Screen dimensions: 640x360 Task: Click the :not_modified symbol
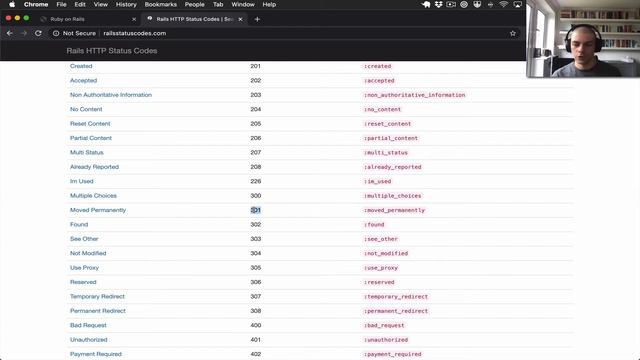pyautogui.click(x=386, y=253)
